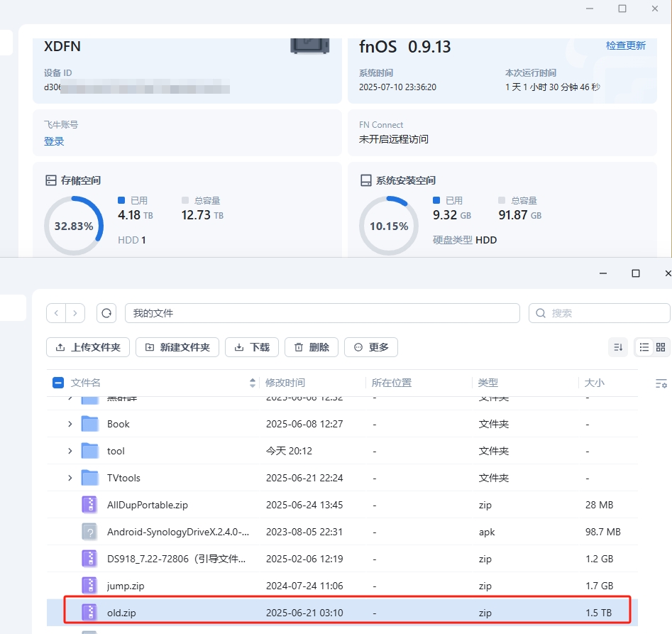Click the 1.5 TB size value

click(x=599, y=613)
